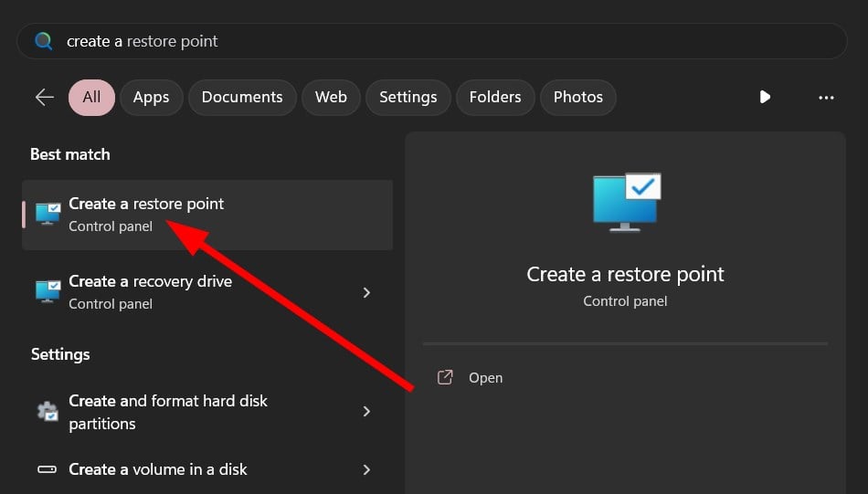Click the search magnifier icon
The width and height of the screenshot is (868, 494).
point(44,41)
